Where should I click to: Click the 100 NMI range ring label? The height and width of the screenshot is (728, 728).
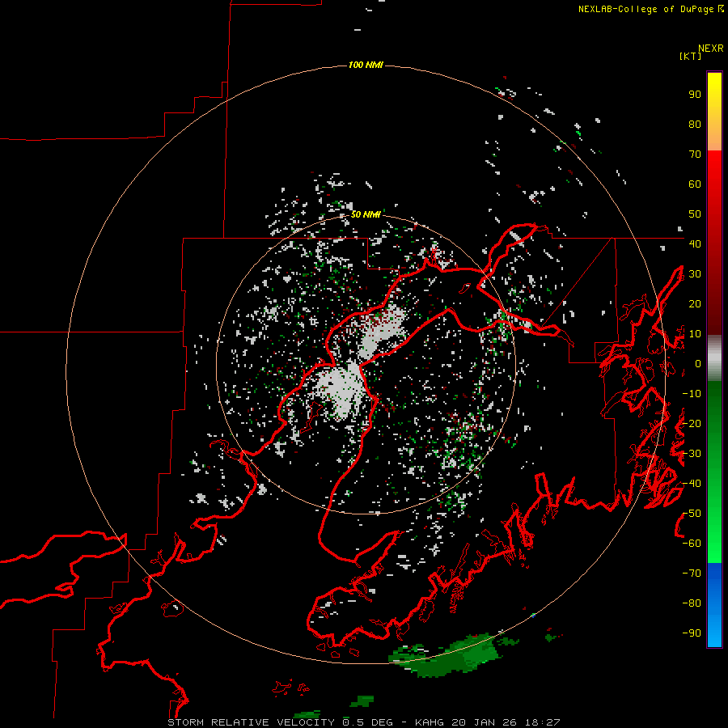(x=366, y=65)
